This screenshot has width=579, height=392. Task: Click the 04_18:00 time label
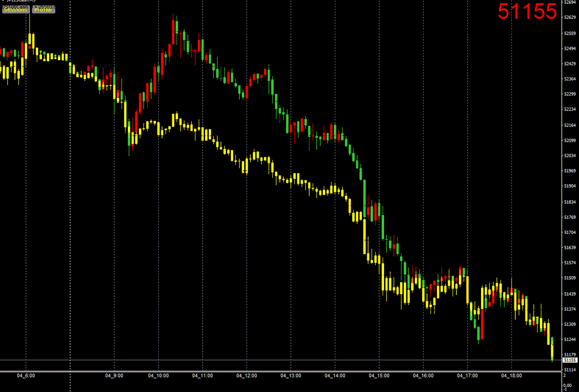coord(511,375)
